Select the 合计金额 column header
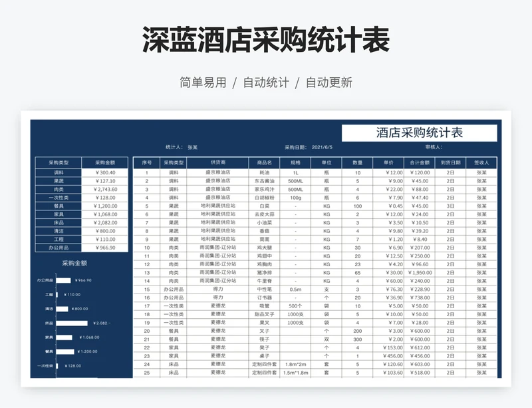Image resolution: width=532 pixels, height=408 pixels. click(x=420, y=162)
